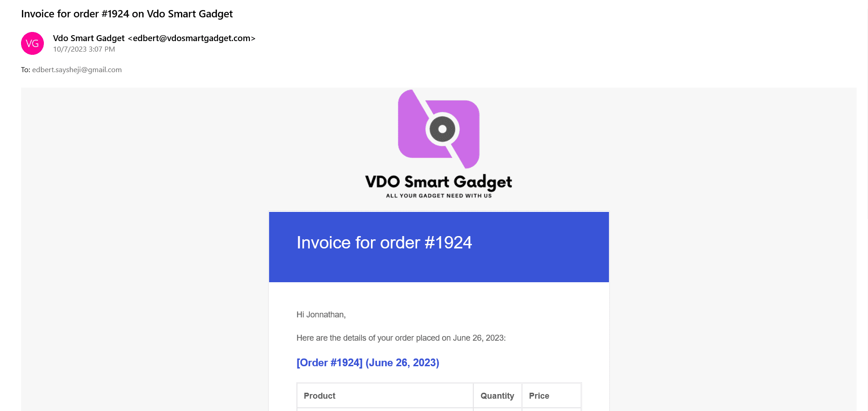The height and width of the screenshot is (411, 868).
Task: Click recipient edbert.sayshеji@gmail.com address
Action: tap(77, 70)
